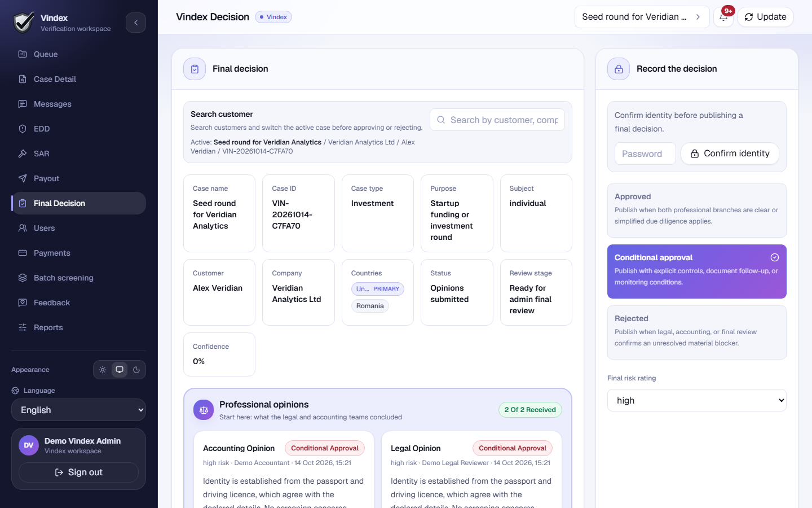This screenshot has width=812, height=508.
Task: Click "Alex Veridian" customer value
Action: 218,288
